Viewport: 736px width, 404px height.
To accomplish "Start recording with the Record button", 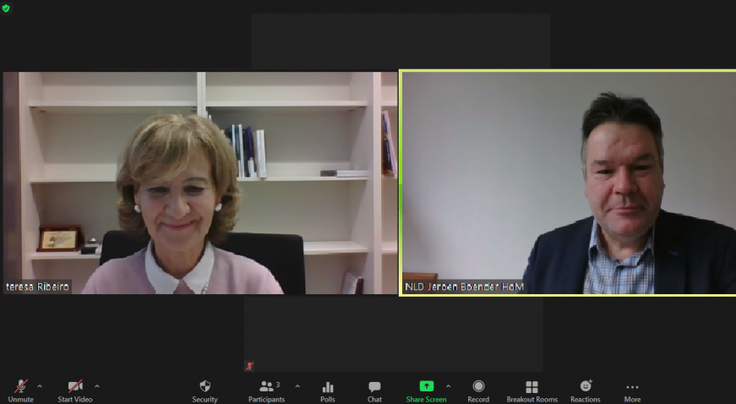I will [x=478, y=388].
